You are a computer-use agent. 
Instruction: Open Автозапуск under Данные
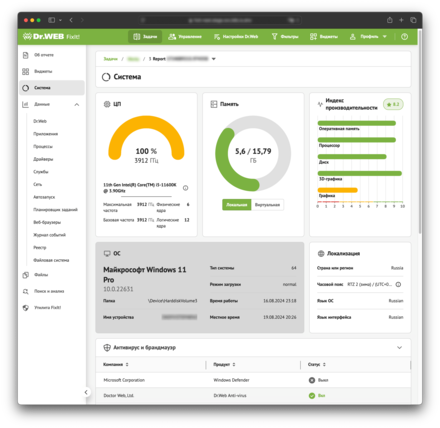[x=44, y=197]
